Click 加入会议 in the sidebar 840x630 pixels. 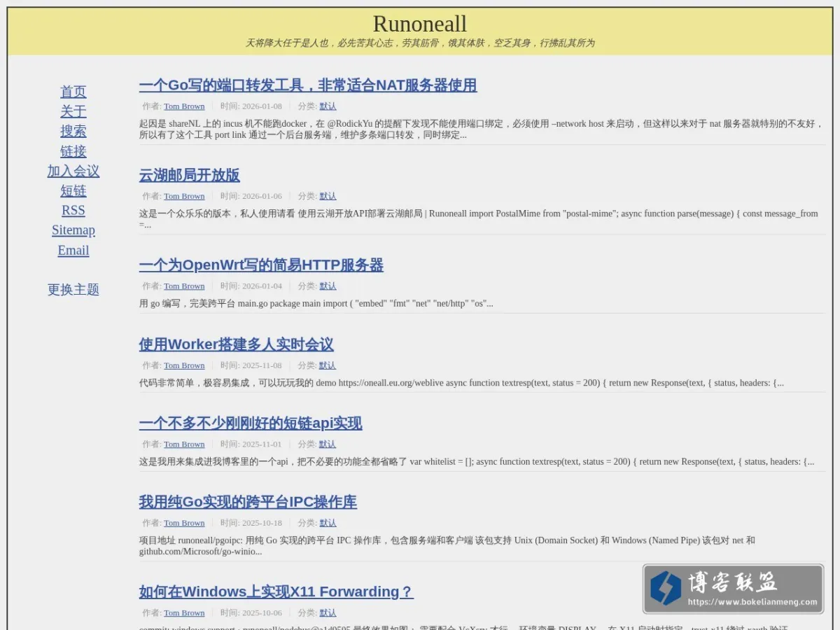coord(73,171)
